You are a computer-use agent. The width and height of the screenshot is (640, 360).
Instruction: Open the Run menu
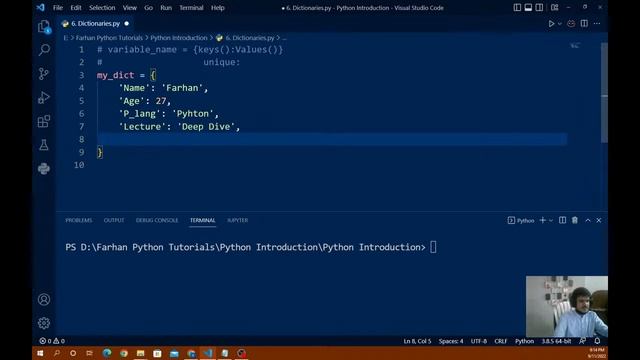pyautogui.click(x=166, y=8)
